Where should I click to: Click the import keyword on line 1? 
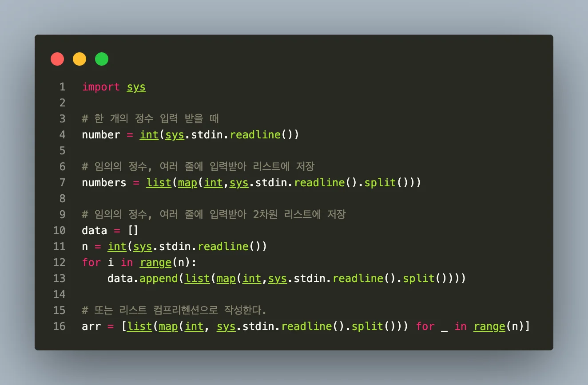pos(101,87)
